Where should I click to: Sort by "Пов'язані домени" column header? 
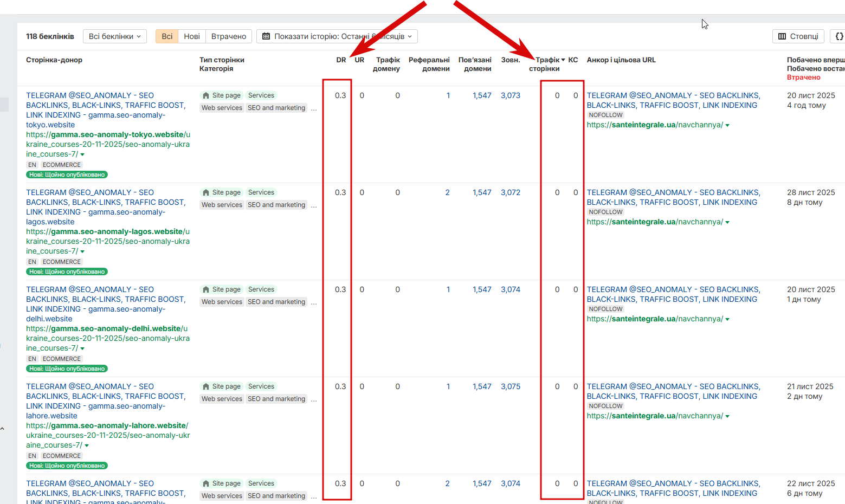coord(475,64)
